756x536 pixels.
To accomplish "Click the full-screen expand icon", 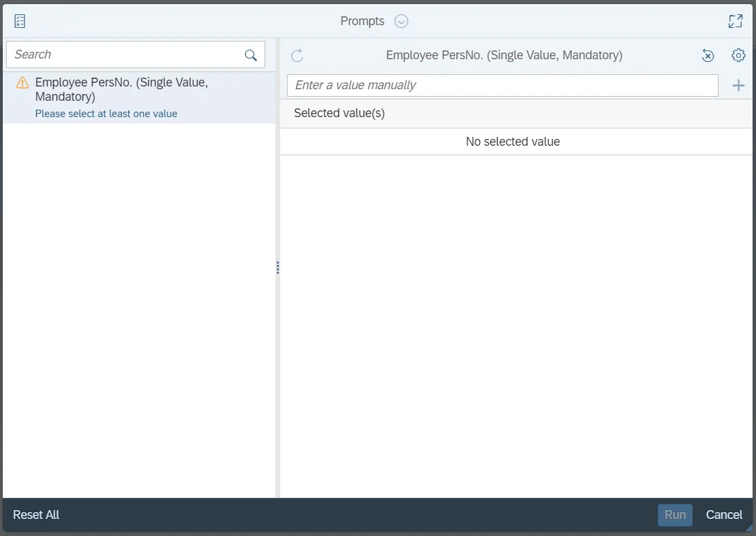I will coord(735,21).
